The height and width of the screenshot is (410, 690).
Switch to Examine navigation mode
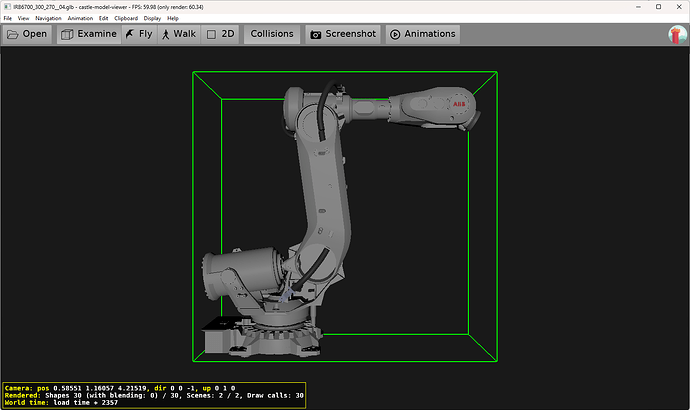point(89,34)
